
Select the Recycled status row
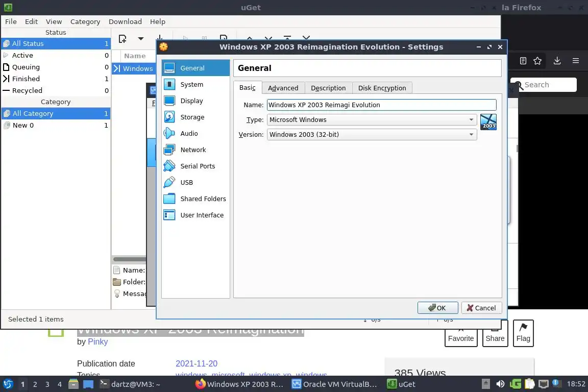[56, 90]
